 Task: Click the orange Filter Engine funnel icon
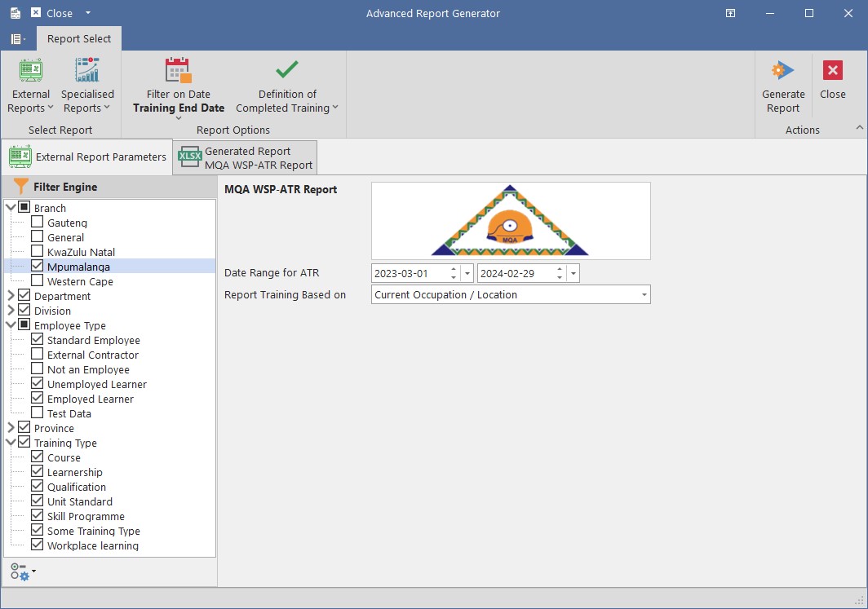point(20,187)
